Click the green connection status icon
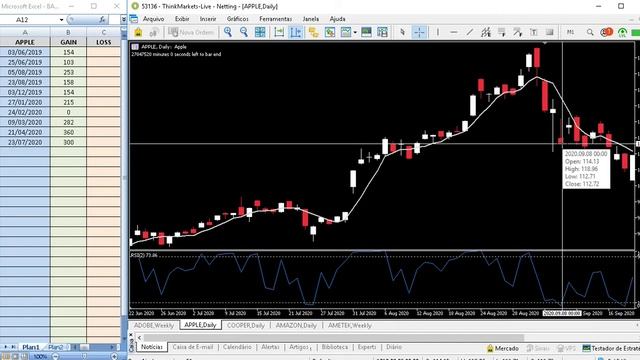Viewport: 640px width, 360px height. tap(622, 32)
